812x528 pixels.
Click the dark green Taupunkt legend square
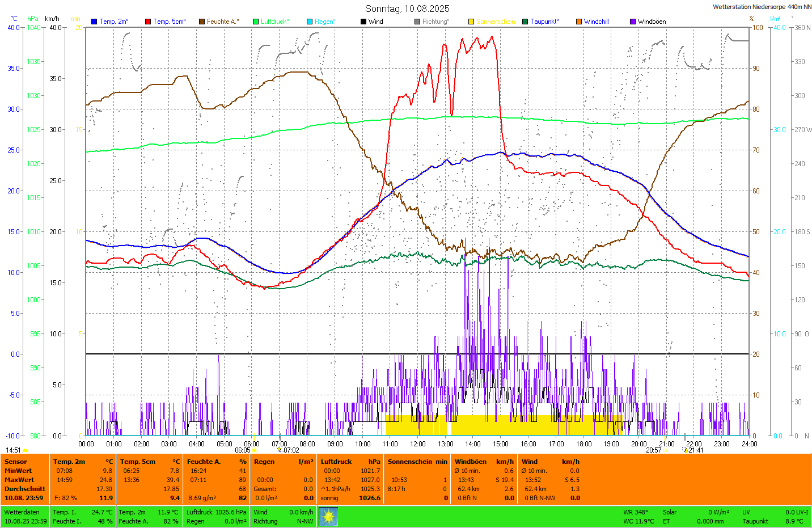[525, 22]
